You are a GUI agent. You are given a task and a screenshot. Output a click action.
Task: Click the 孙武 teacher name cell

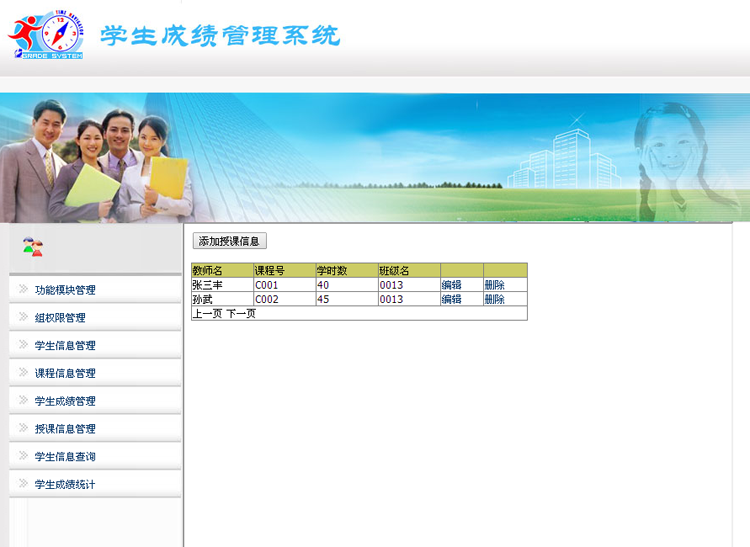point(222,299)
